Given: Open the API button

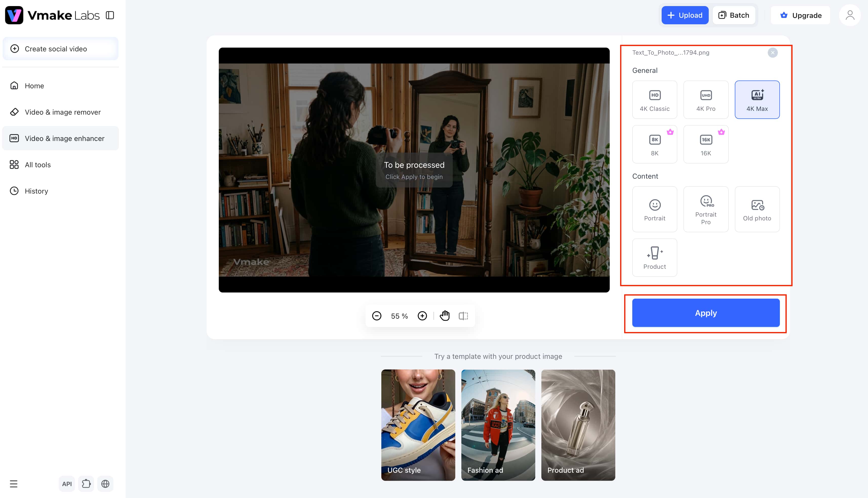Looking at the screenshot, I should [x=67, y=484].
